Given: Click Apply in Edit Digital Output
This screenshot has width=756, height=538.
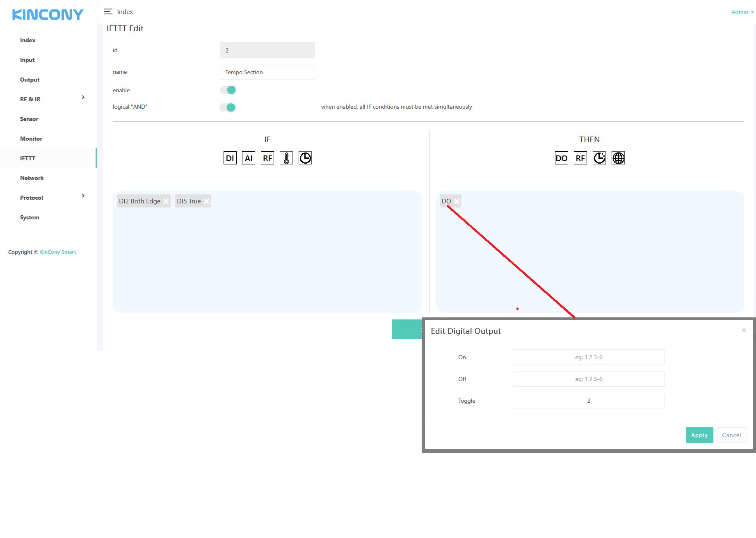Looking at the screenshot, I should point(699,435).
